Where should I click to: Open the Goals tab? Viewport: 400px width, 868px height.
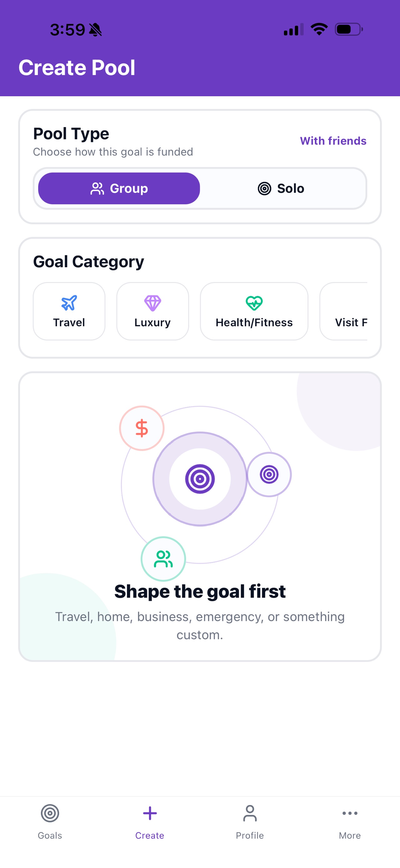(x=50, y=822)
